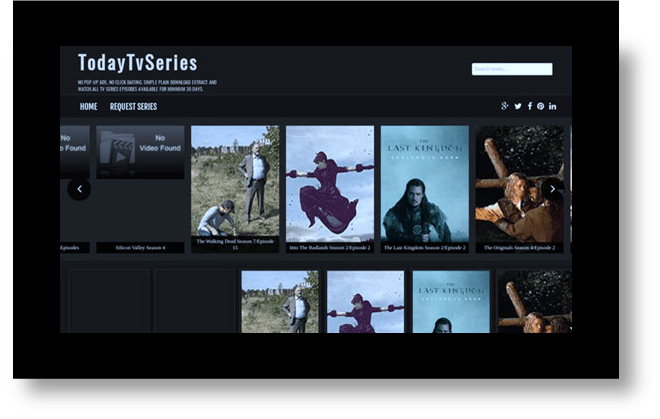The width and height of the screenshot is (660, 419).
Task: Open The Originals Season 4 poster
Action: (519, 184)
